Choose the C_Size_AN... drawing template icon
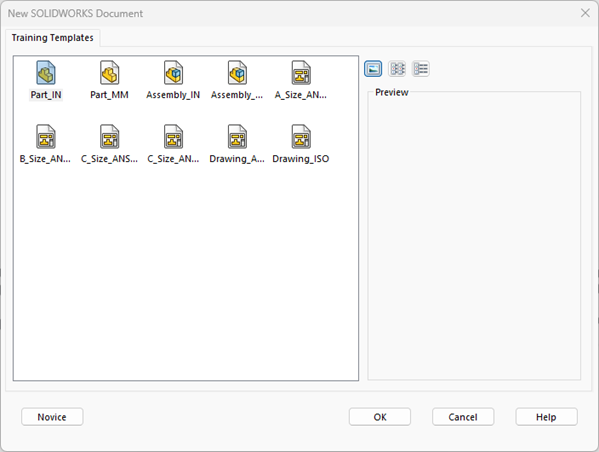The width and height of the screenshot is (599, 452). (x=173, y=136)
